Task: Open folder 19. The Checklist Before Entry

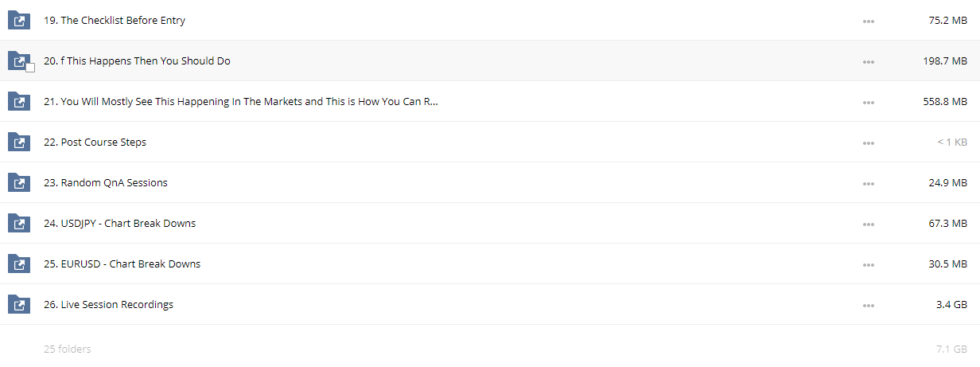Action: (115, 20)
